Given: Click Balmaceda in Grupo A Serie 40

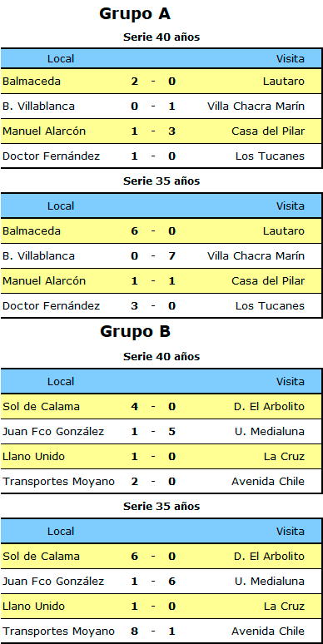Looking at the screenshot, I should pyautogui.click(x=32, y=82).
